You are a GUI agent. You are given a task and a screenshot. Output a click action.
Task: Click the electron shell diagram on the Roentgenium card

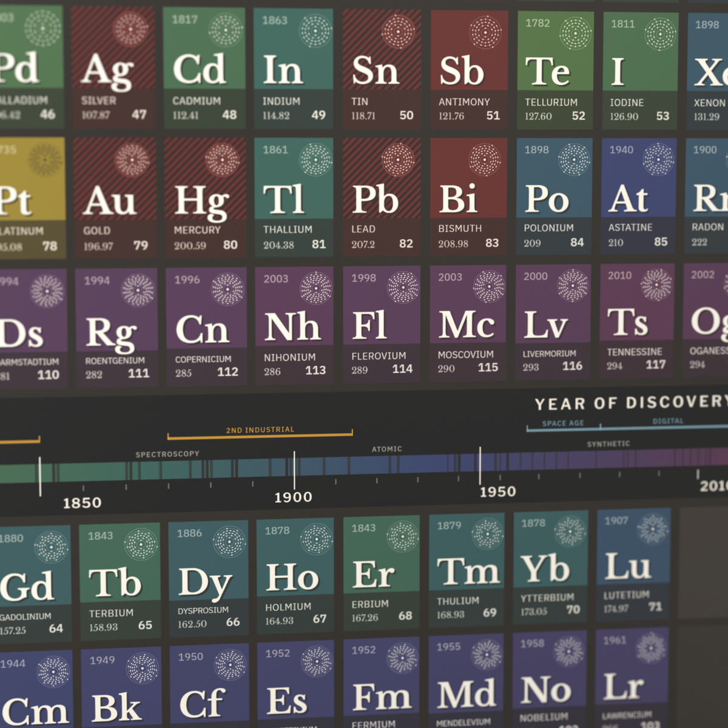tap(138, 289)
